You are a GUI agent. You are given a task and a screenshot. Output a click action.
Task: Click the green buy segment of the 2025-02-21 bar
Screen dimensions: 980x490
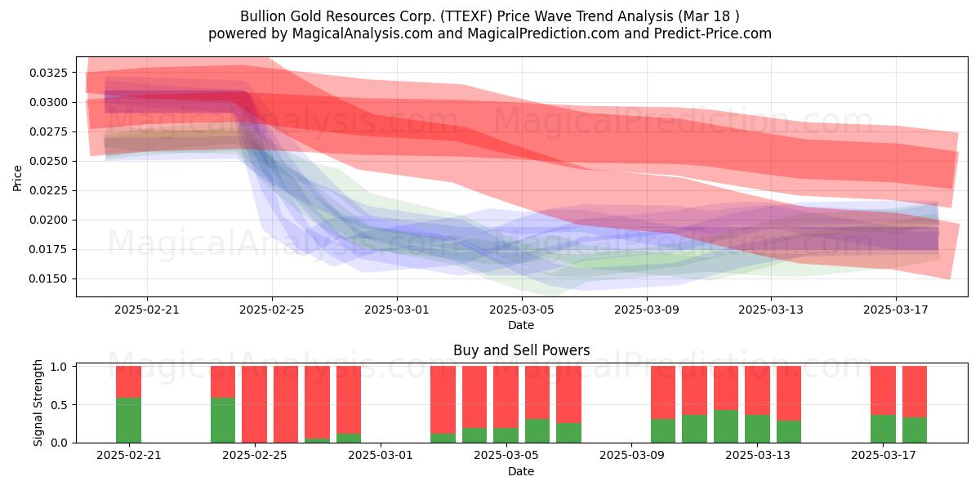click(x=129, y=420)
